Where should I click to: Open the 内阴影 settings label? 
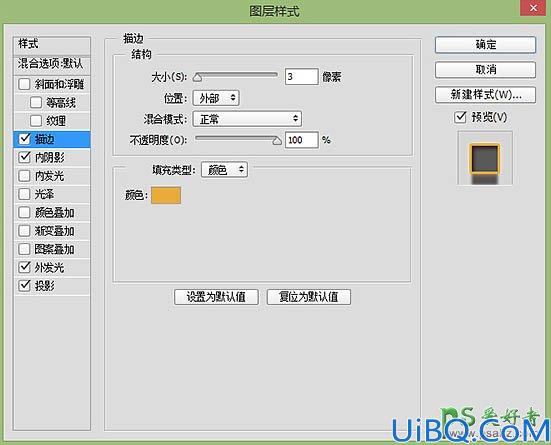(50, 157)
